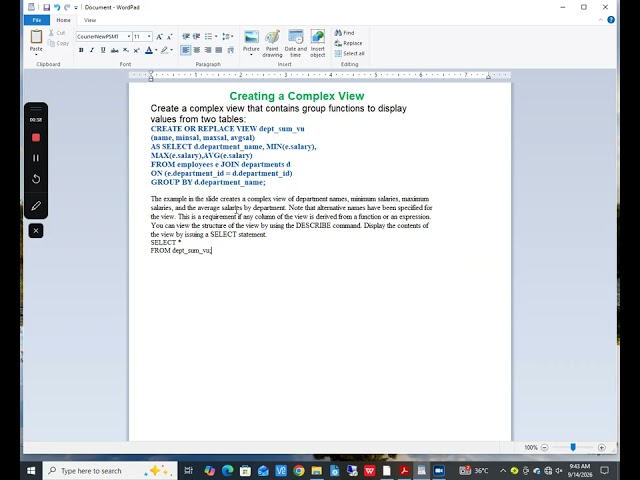640x480 pixels.
Task: Align text left
Action: [x=186, y=50]
